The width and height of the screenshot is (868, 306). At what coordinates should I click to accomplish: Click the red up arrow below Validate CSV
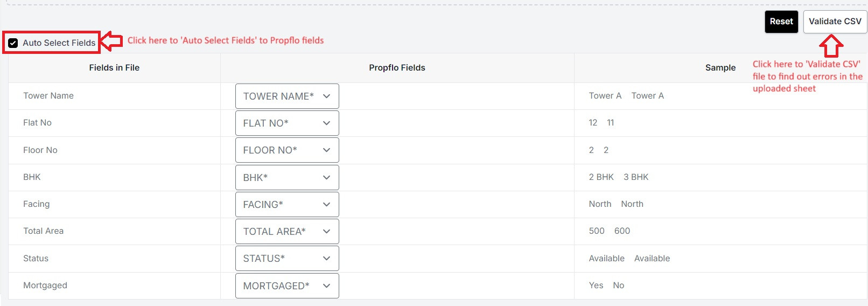coord(831,46)
